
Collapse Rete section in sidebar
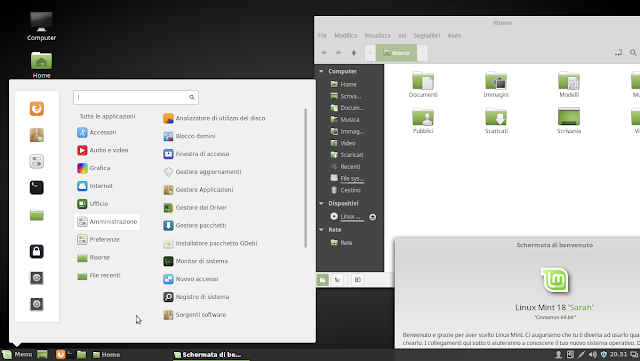click(x=321, y=230)
